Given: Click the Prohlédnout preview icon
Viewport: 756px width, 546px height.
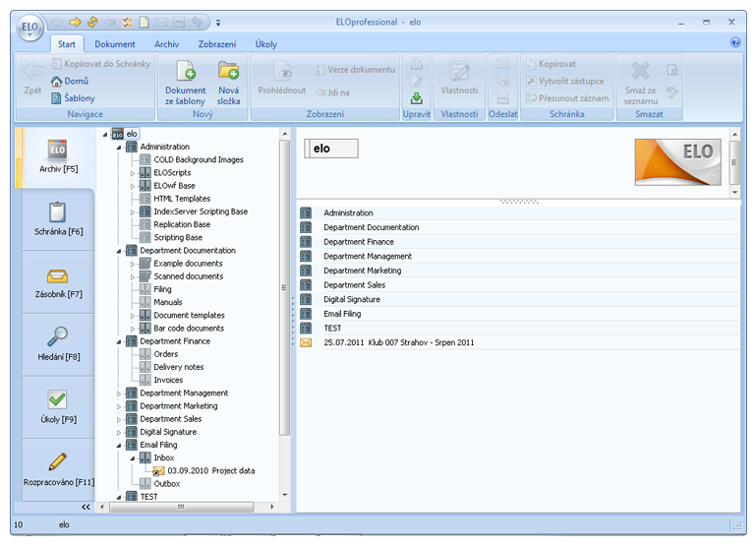Looking at the screenshot, I should click(x=282, y=71).
